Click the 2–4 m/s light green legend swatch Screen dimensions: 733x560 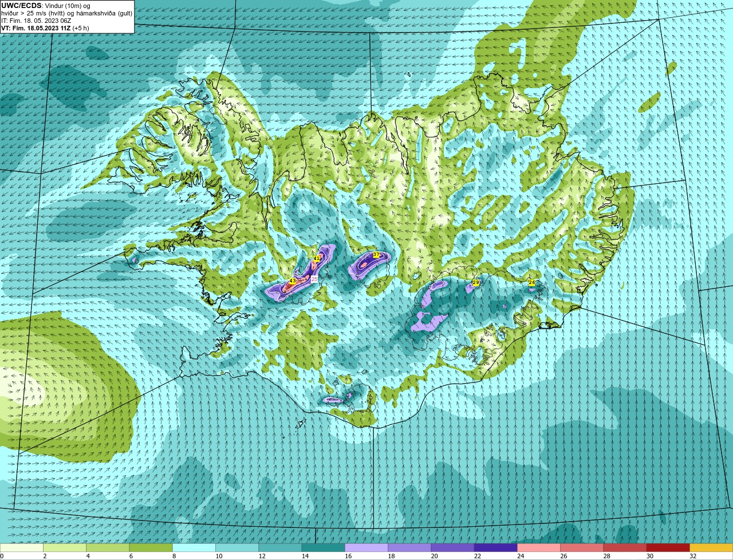pos(65,547)
